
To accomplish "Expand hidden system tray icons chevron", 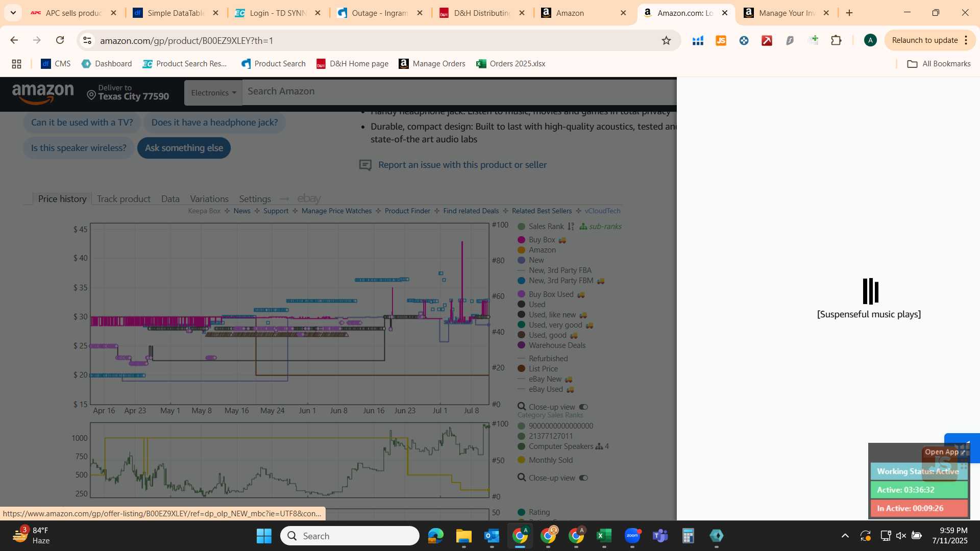I will pyautogui.click(x=845, y=536).
